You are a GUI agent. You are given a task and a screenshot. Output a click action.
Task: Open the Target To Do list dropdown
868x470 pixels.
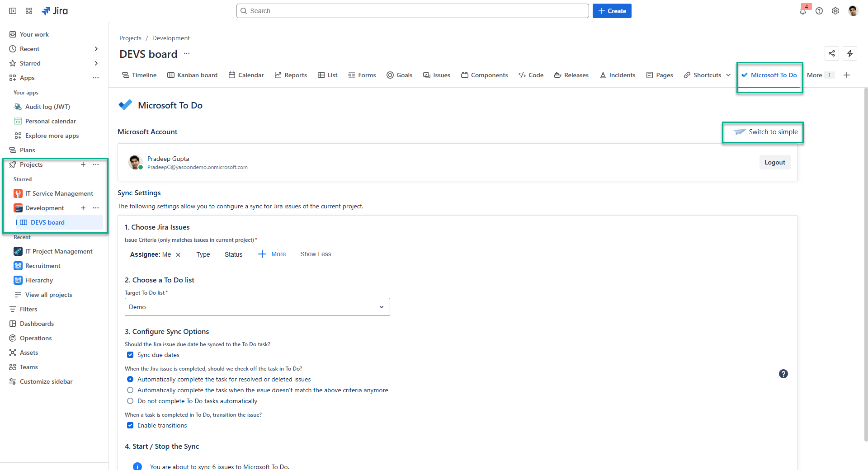click(x=257, y=307)
